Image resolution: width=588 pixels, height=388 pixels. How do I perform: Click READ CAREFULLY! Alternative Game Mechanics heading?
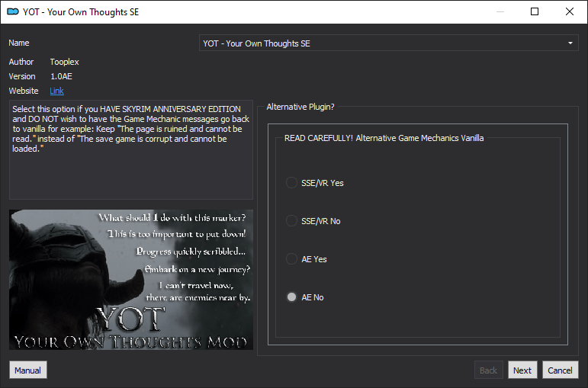[x=384, y=138]
